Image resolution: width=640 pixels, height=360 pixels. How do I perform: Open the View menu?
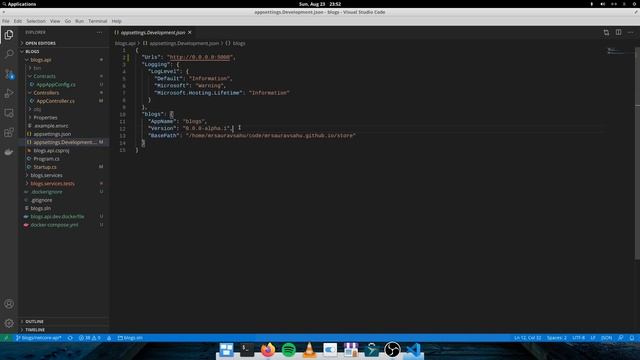click(x=55, y=21)
